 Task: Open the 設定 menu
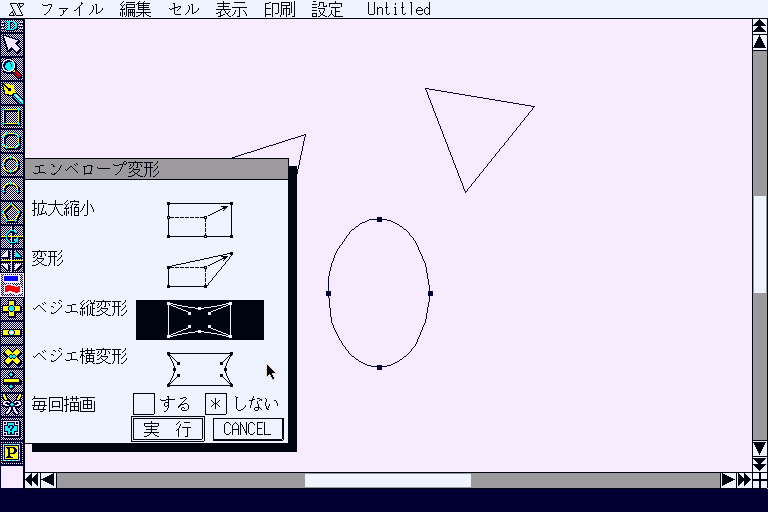(327, 9)
